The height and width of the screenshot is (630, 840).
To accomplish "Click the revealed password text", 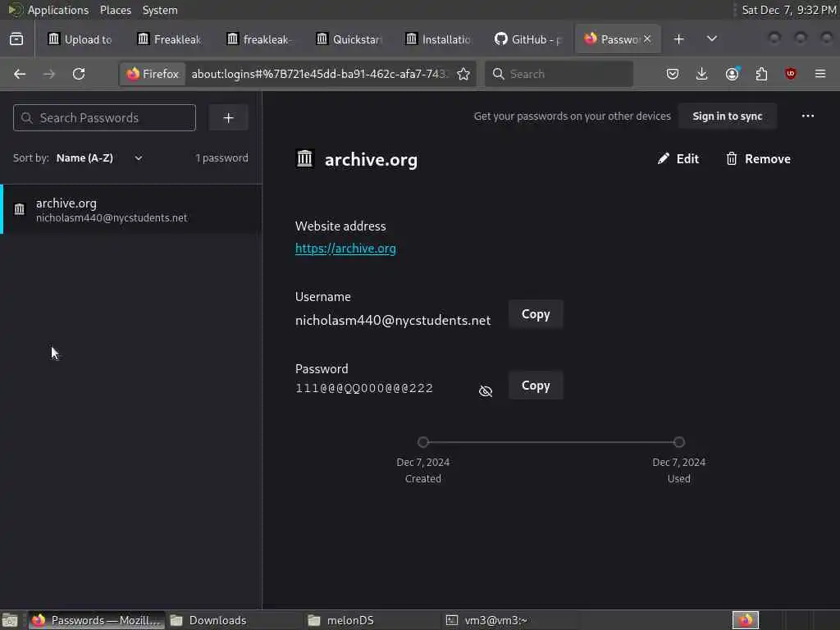I will (x=364, y=388).
